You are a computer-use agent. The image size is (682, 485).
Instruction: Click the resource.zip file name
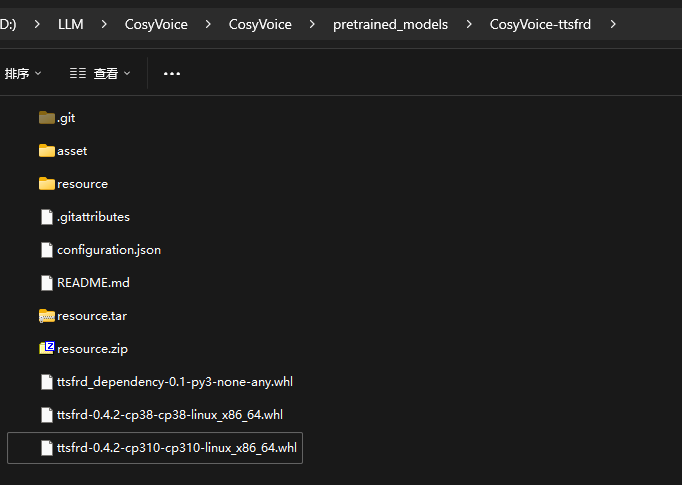(93, 349)
